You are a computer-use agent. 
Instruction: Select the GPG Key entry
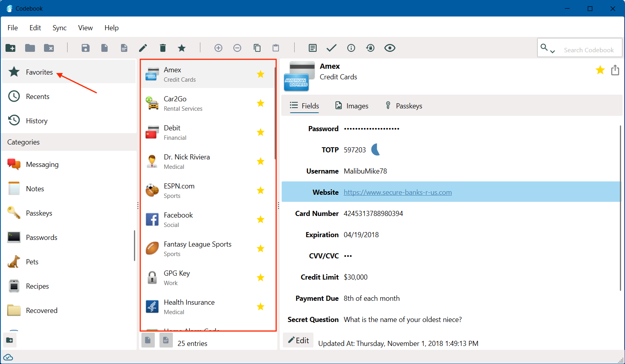point(207,278)
